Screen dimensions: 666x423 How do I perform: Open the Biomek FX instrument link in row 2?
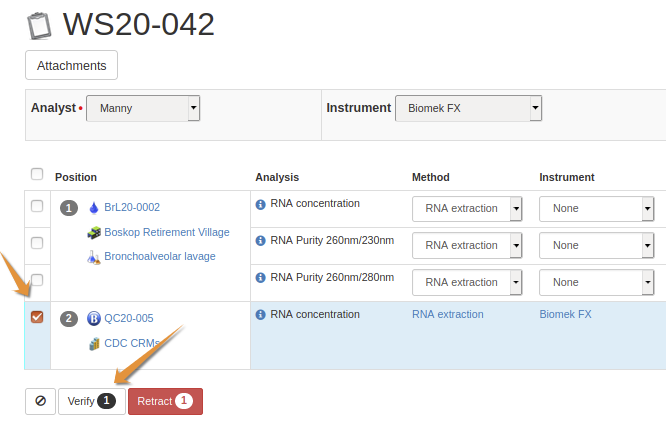[x=565, y=314]
